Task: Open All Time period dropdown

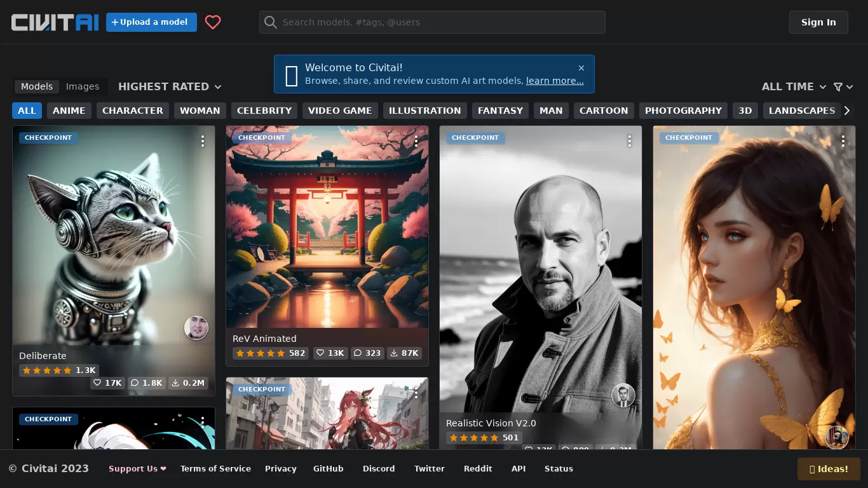Action: tap(794, 86)
